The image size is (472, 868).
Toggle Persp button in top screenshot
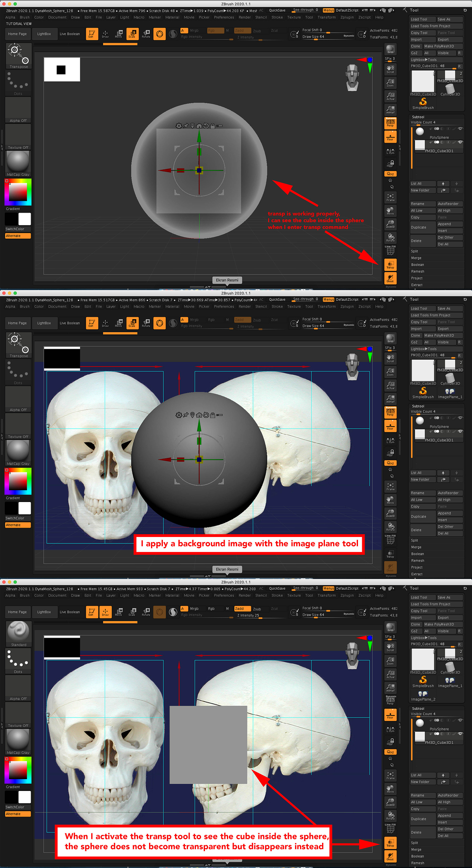coord(390,123)
